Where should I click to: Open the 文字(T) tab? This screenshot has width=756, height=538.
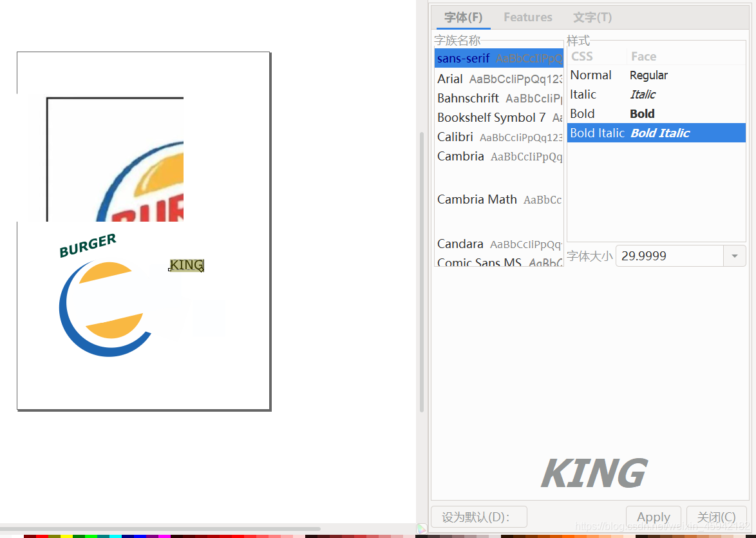click(x=592, y=17)
